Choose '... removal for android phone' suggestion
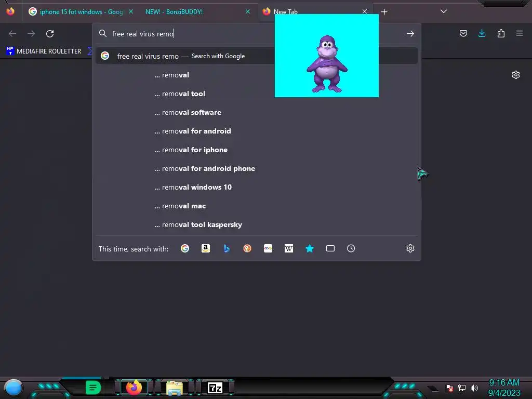 click(257, 168)
